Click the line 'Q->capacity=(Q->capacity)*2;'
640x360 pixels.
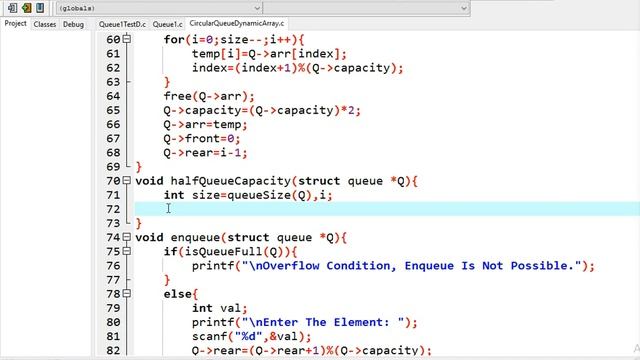pos(262,110)
